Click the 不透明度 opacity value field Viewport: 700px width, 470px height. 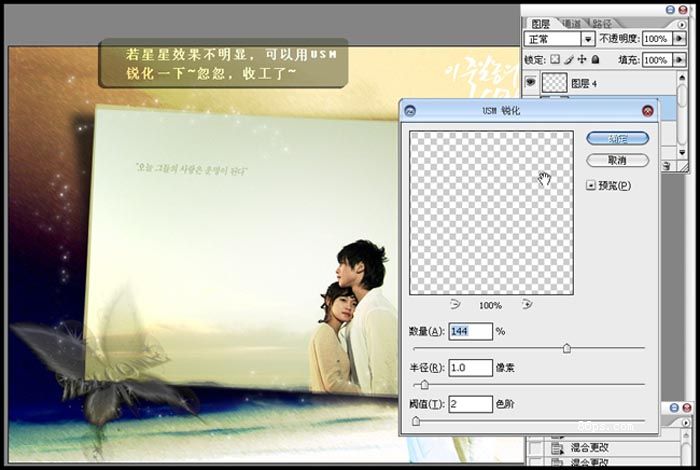[657, 39]
